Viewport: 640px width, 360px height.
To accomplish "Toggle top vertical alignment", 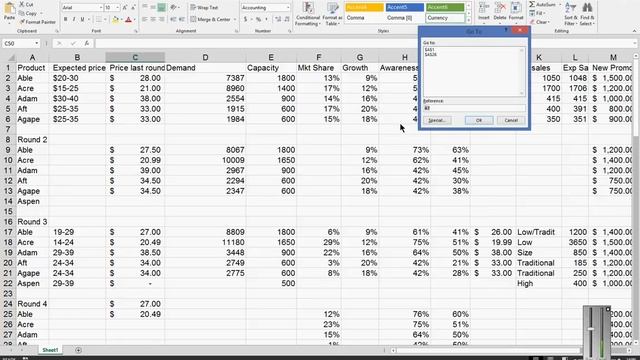I will [145, 7].
